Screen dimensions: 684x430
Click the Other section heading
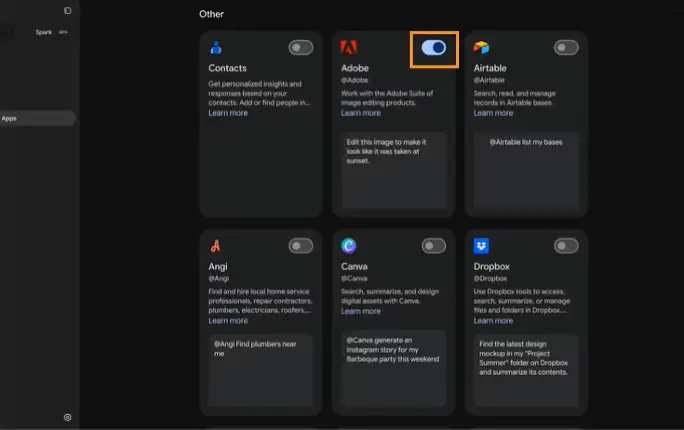[212, 14]
